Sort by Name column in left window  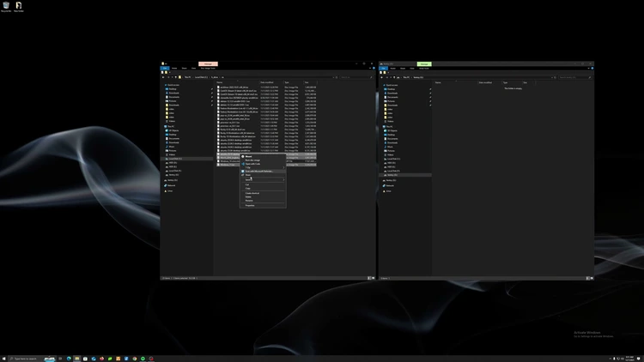pyautogui.click(x=237, y=82)
